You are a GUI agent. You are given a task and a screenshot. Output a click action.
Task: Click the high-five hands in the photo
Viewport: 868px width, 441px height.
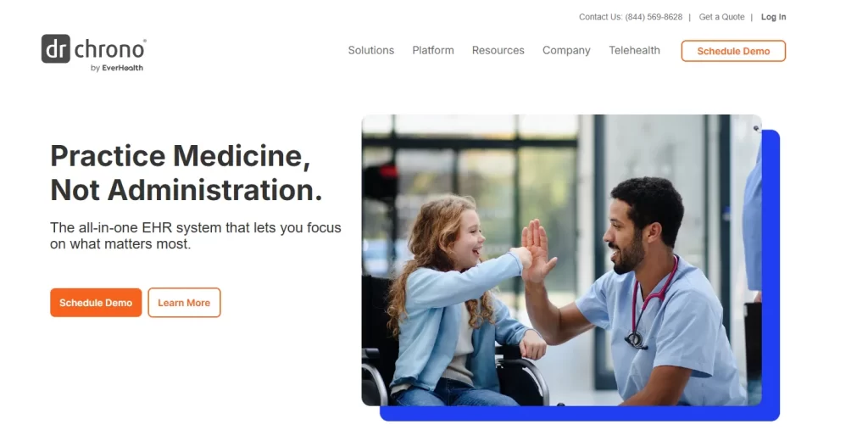(x=534, y=252)
